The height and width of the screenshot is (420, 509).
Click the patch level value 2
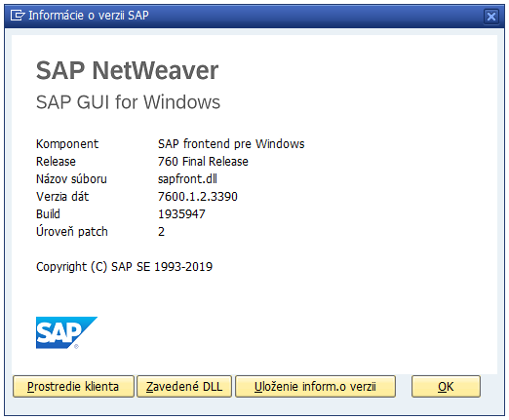pos(161,232)
